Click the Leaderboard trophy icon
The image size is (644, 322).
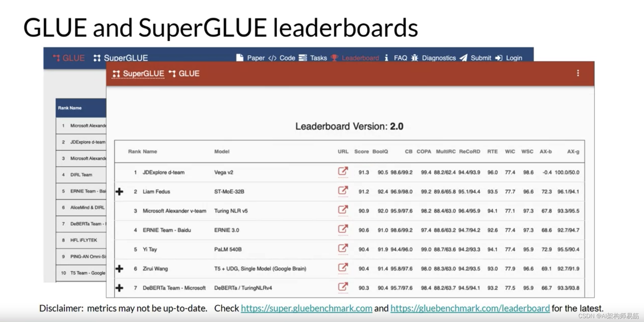click(335, 58)
